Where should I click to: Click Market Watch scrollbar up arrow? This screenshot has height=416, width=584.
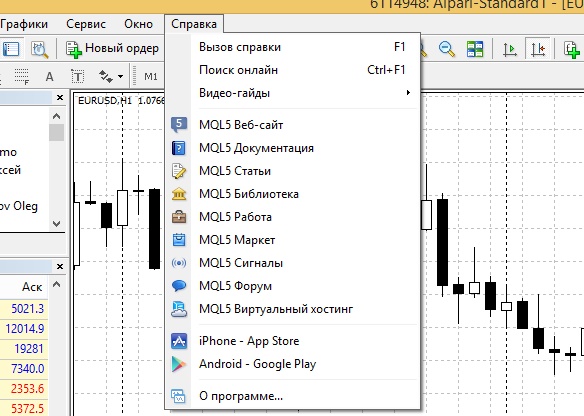click(57, 285)
